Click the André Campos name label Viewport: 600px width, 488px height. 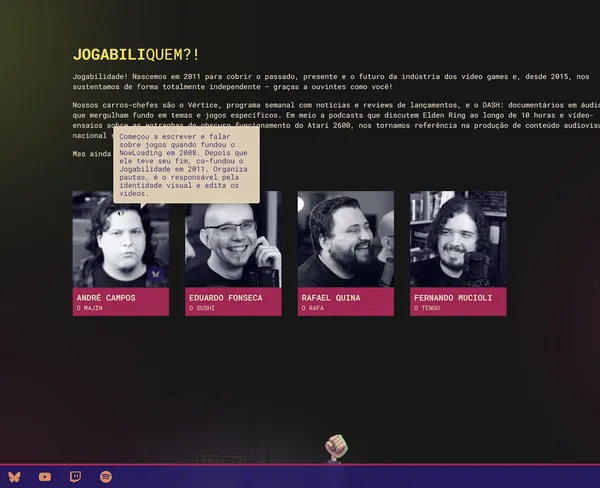[106, 298]
